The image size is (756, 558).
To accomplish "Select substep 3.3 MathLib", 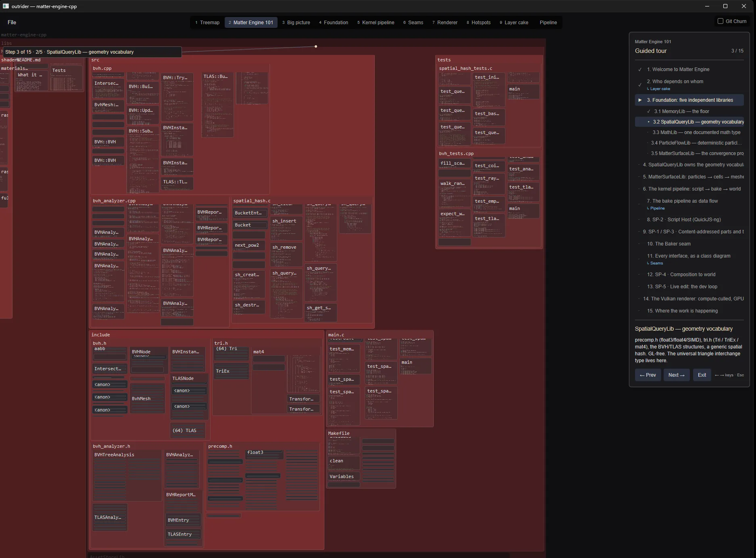I will tap(689, 132).
